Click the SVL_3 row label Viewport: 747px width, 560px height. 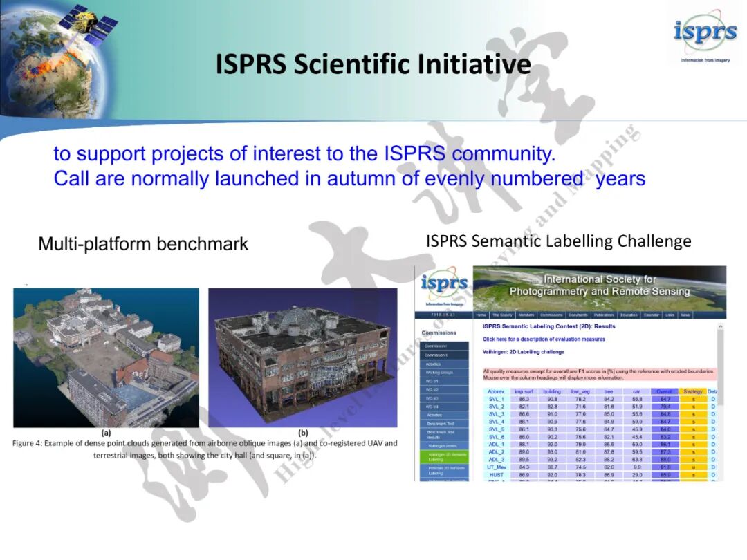[x=496, y=414]
